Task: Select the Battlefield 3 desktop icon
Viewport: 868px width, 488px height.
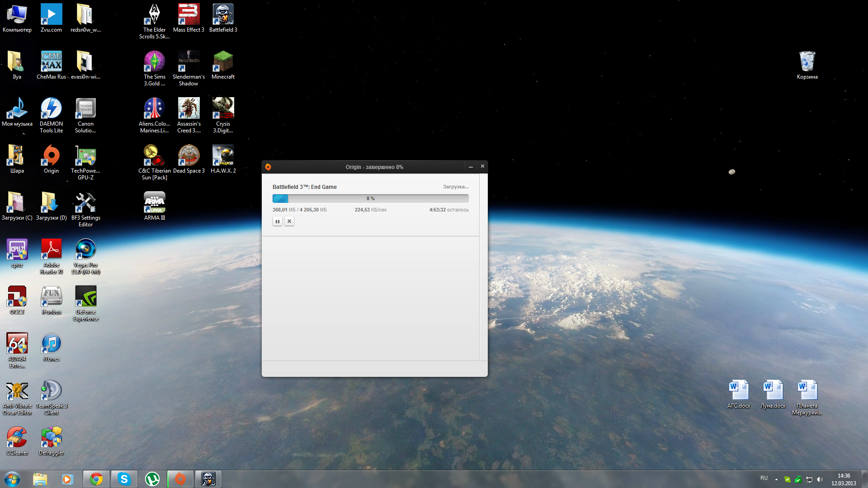Action: coord(223,19)
